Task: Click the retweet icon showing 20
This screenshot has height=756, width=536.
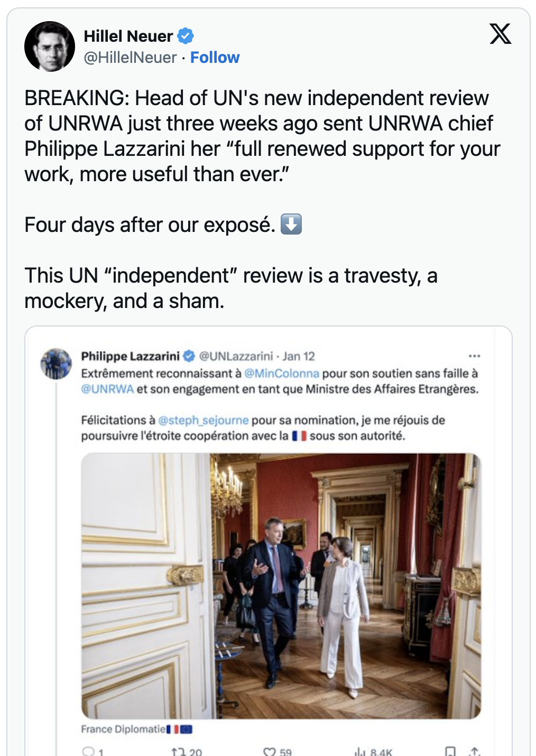Action: point(177,751)
